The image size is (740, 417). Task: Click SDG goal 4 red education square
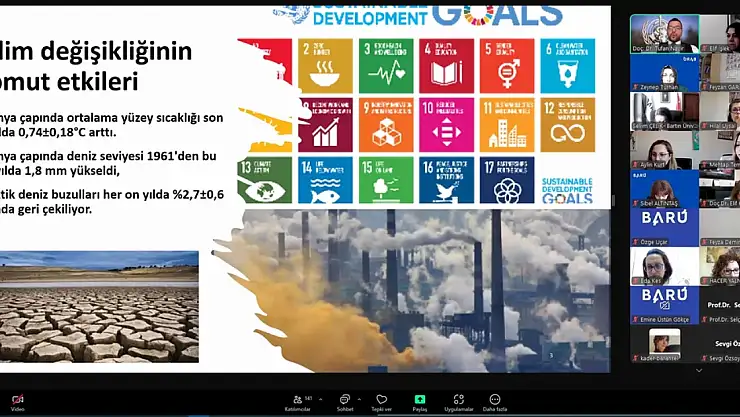coord(446,66)
